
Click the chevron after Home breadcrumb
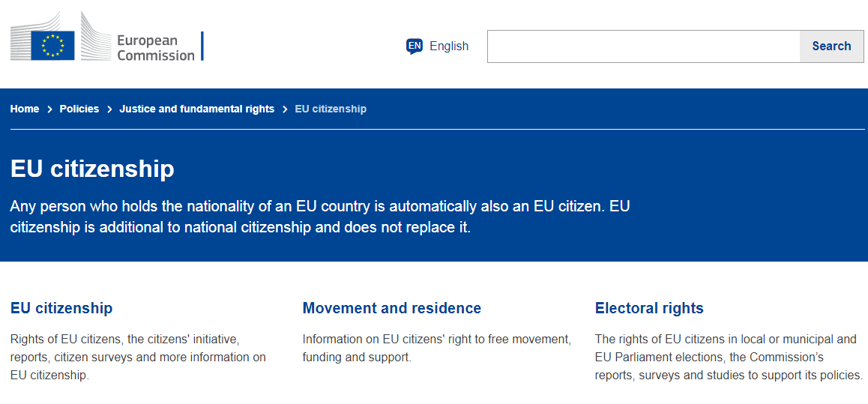tap(49, 109)
